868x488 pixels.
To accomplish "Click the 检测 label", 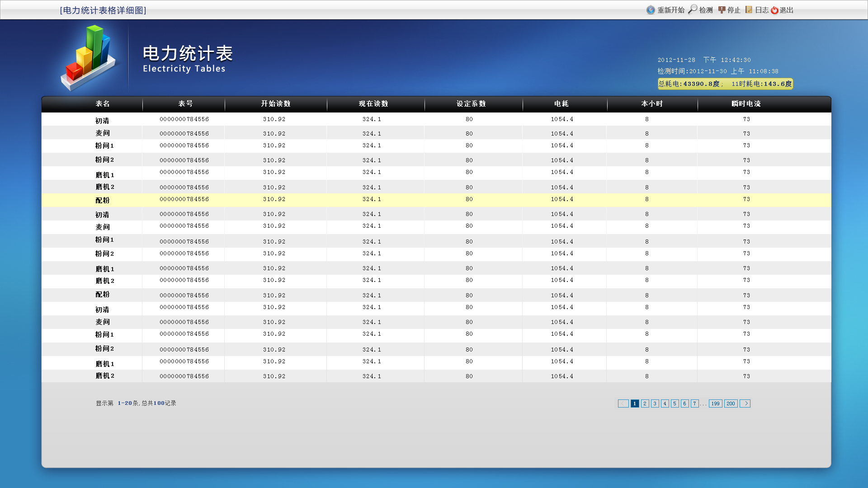I will (x=706, y=10).
